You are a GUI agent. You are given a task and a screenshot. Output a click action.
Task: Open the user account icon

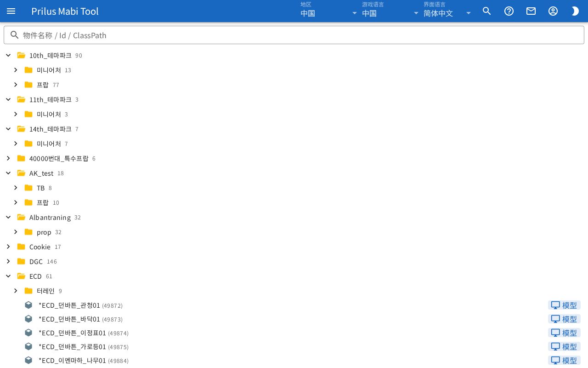click(x=553, y=11)
